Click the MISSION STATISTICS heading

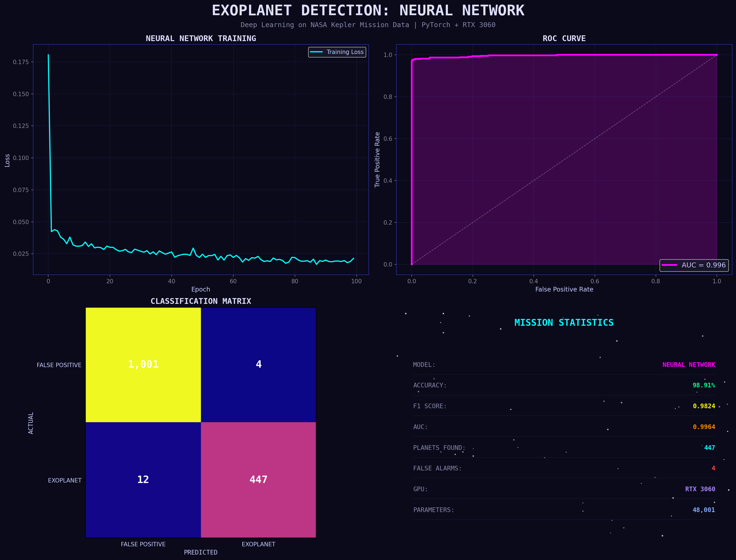(x=564, y=322)
